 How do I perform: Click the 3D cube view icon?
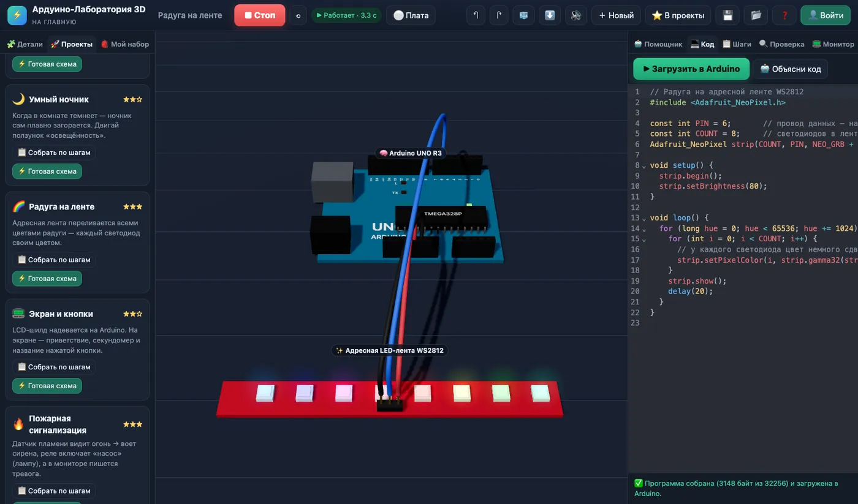point(523,15)
